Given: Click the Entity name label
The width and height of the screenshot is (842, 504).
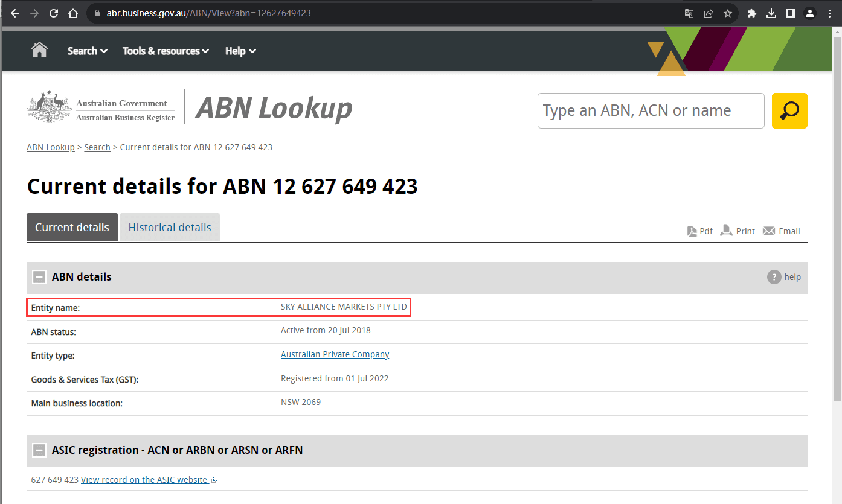Looking at the screenshot, I should (x=56, y=308).
